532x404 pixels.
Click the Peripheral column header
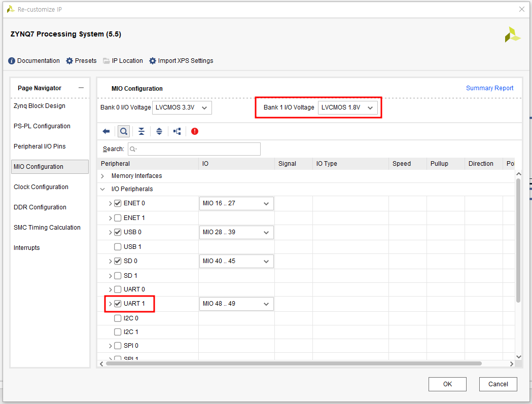click(x=148, y=164)
